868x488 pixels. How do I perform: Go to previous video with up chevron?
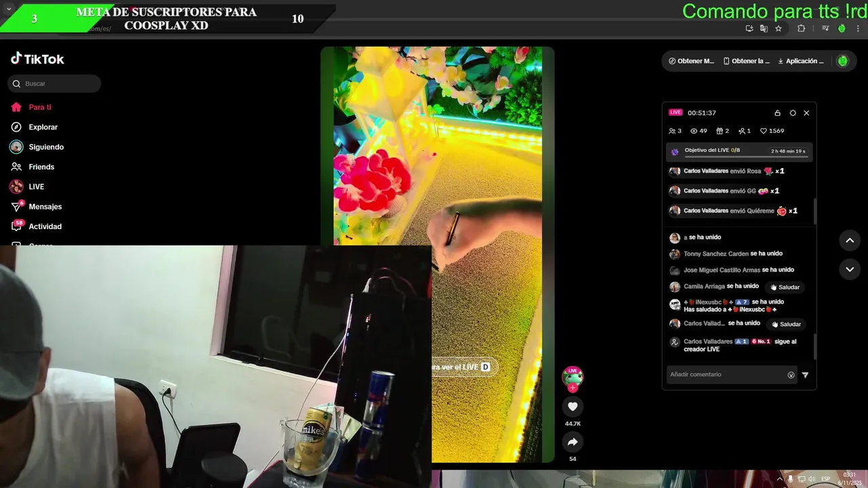pyautogui.click(x=850, y=240)
